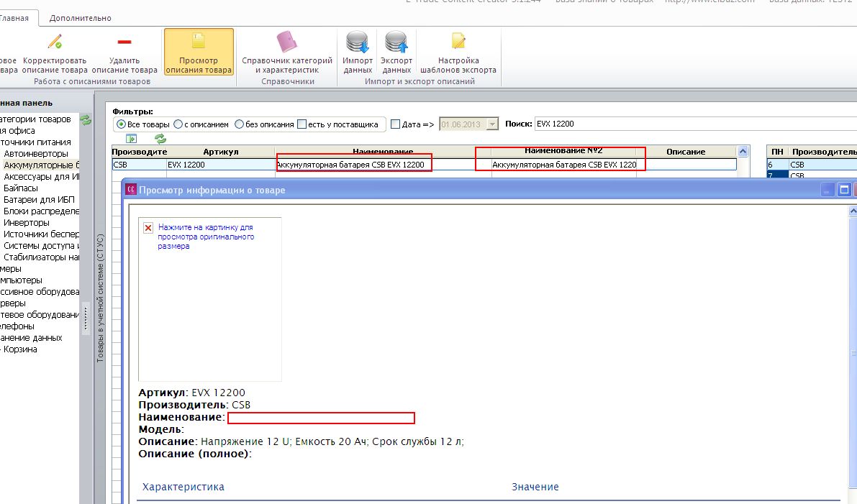Sort by the Производитель column header
This screenshot has width=857, height=504.
coord(140,152)
